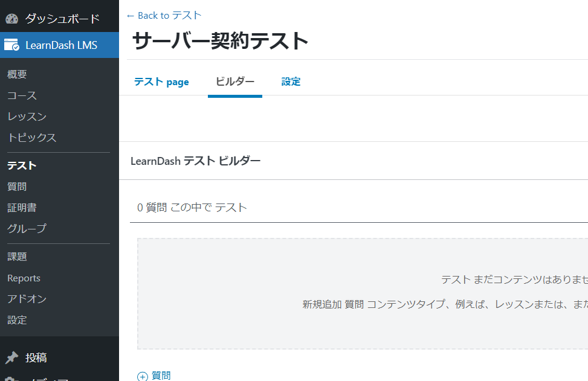Click the LearnDash テスト ビルダー panel header
The height and width of the screenshot is (381, 588).
click(x=196, y=161)
